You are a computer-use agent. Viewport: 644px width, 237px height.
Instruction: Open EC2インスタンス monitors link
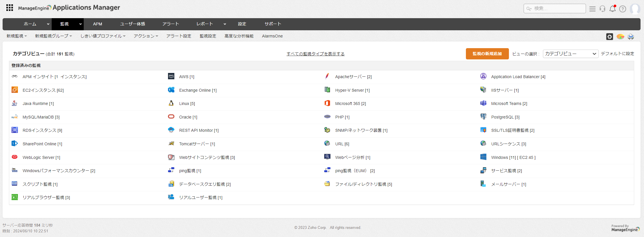pos(43,90)
